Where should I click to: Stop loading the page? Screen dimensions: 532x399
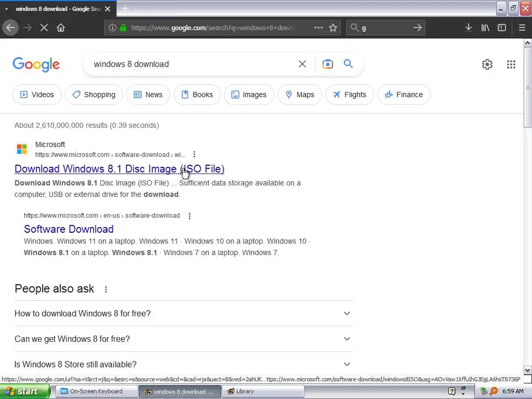click(x=44, y=28)
